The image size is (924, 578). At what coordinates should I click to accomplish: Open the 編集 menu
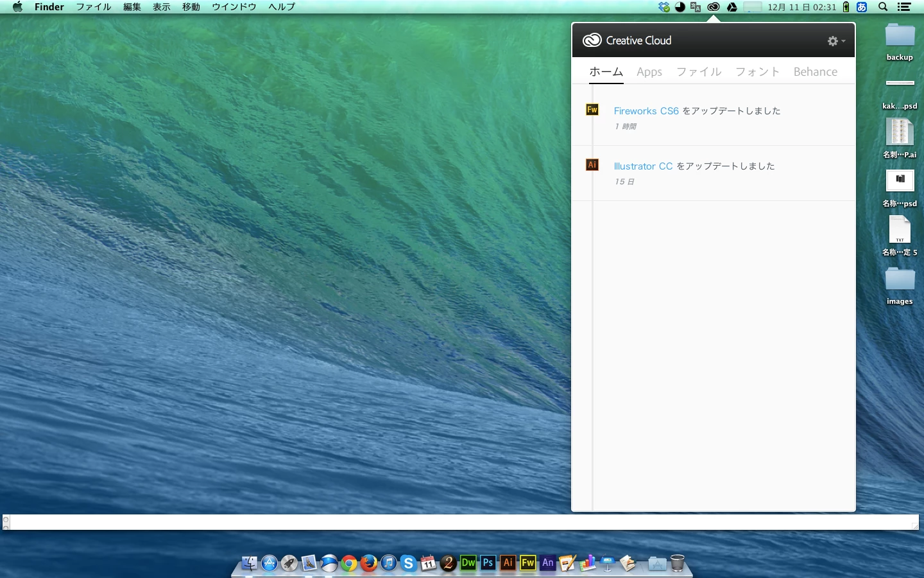coord(132,7)
